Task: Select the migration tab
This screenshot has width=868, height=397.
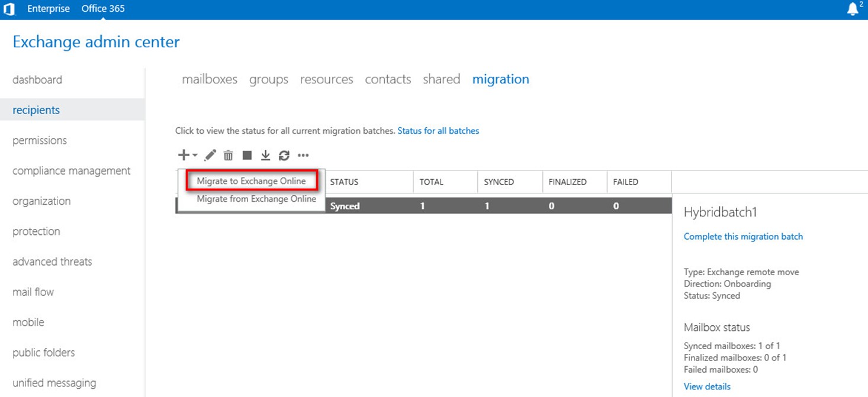Action: [501, 79]
